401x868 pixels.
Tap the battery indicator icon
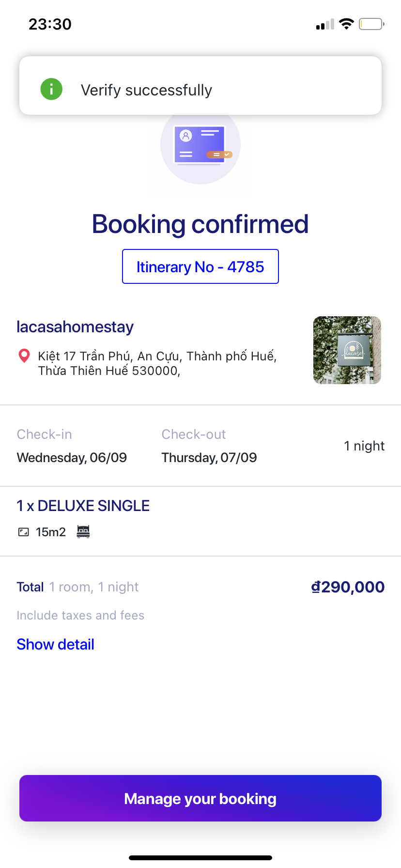click(x=371, y=24)
